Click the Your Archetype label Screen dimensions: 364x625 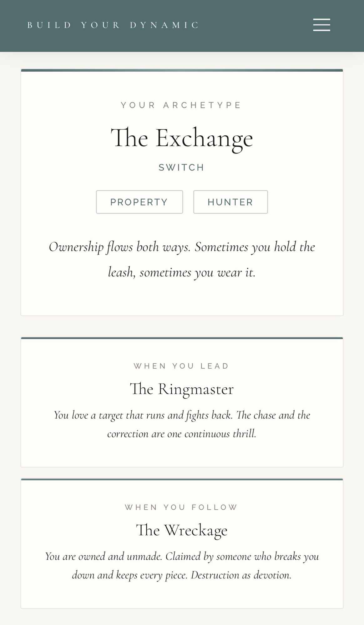tap(182, 105)
